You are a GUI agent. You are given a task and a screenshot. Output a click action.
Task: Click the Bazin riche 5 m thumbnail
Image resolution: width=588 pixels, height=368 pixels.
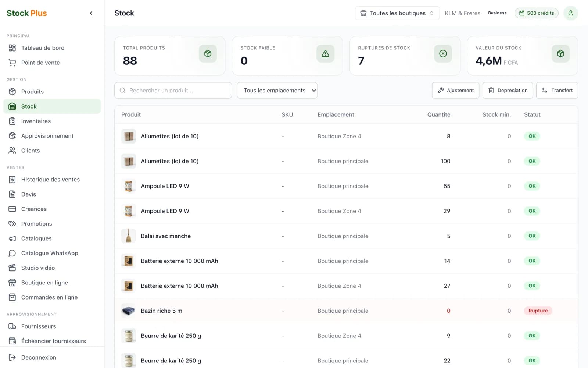coord(129,311)
